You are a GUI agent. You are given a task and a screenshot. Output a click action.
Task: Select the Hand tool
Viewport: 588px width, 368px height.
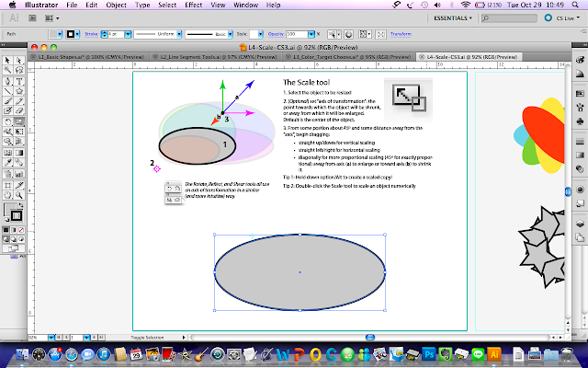[7, 195]
